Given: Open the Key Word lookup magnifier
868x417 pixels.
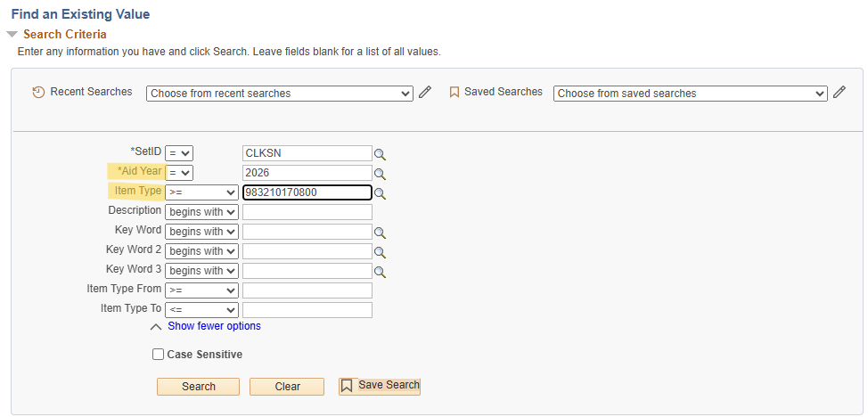Looking at the screenshot, I should tap(380, 232).
